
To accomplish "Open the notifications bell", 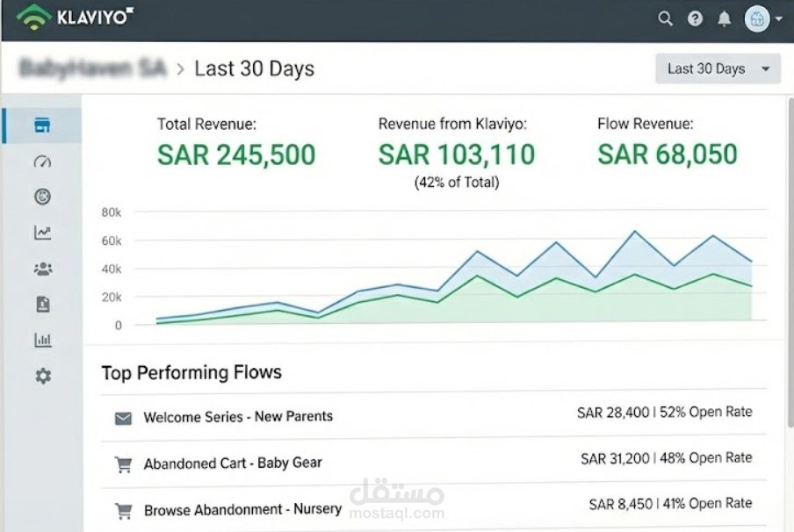I will pyautogui.click(x=724, y=18).
